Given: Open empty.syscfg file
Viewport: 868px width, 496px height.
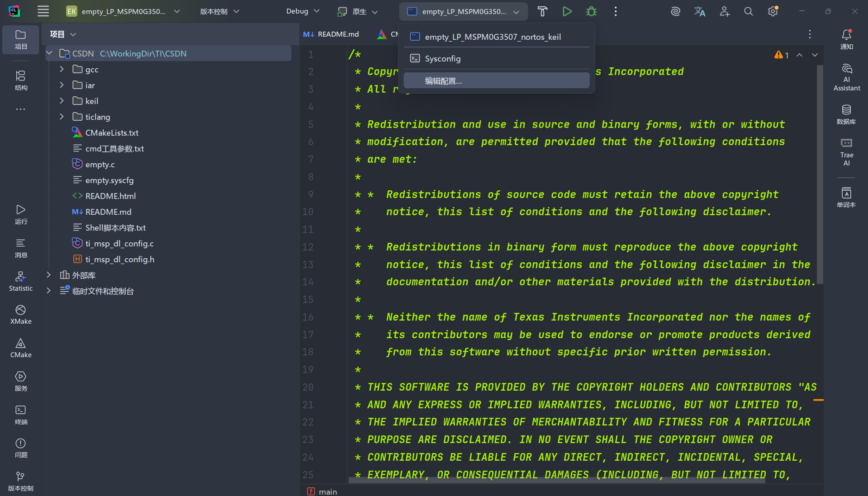Looking at the screenshot, I should [109, 180].
